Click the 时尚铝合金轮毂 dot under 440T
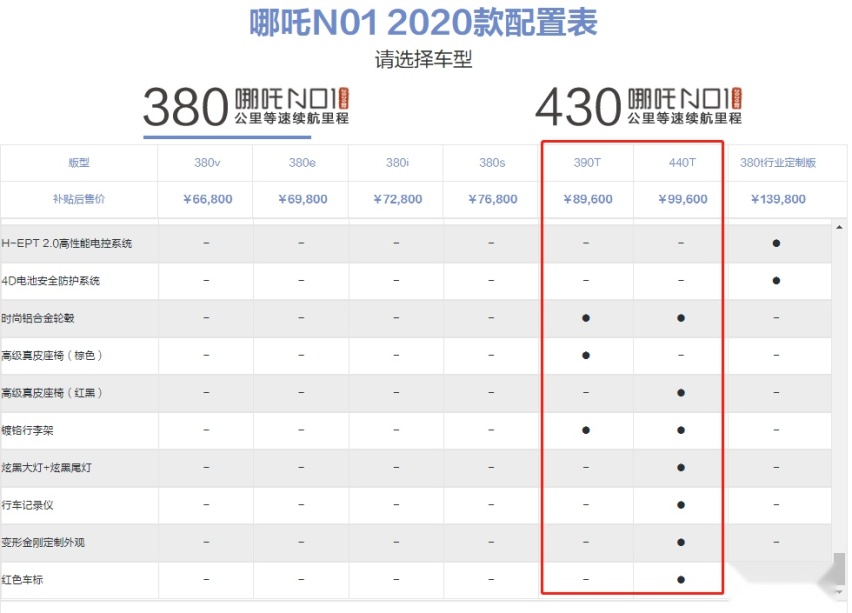The image size is (852, 613). pos(681,318)
